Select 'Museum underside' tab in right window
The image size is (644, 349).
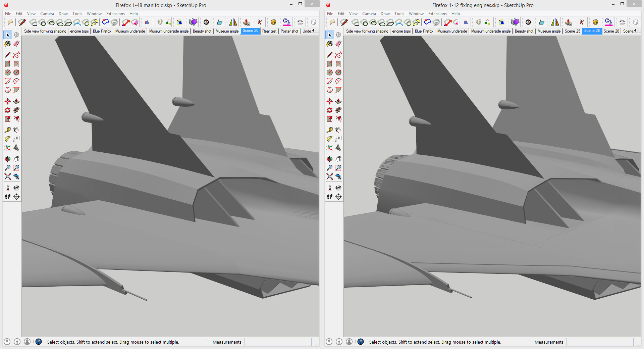coord(452,31)
